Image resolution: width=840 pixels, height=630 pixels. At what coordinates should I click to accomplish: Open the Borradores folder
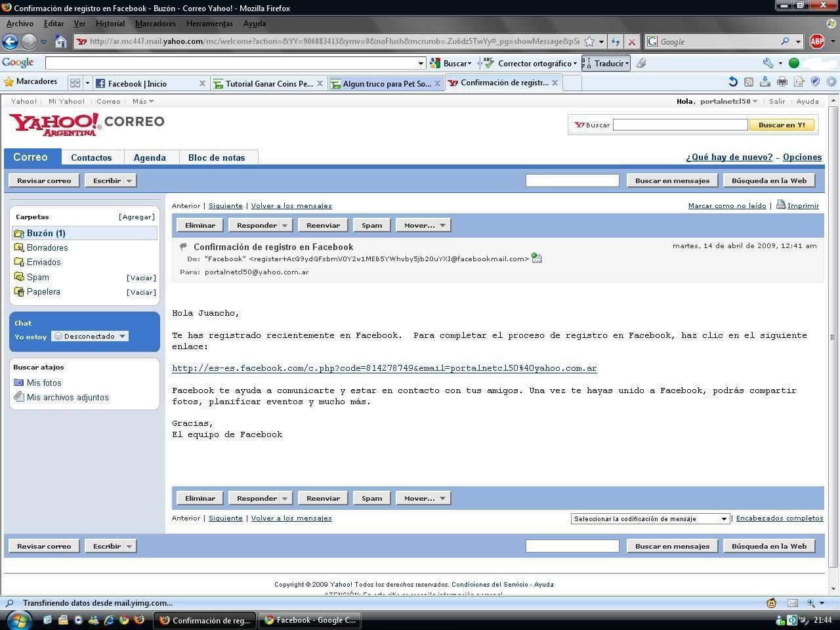click(47, 247)
